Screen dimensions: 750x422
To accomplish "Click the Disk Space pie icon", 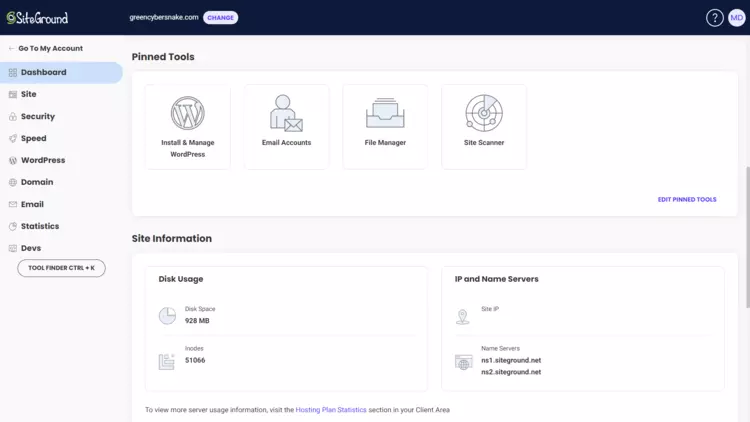I will pos(167,316).
